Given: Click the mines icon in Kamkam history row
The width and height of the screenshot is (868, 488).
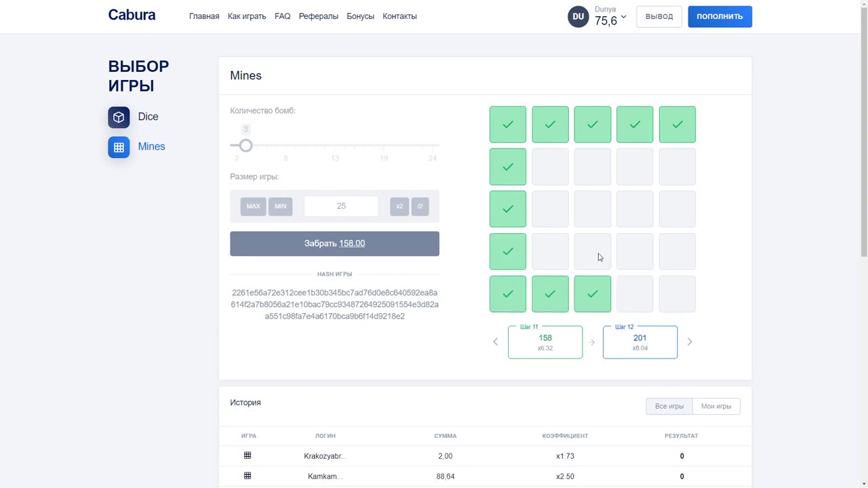Looking at the screenshot, I should (248, 476).
